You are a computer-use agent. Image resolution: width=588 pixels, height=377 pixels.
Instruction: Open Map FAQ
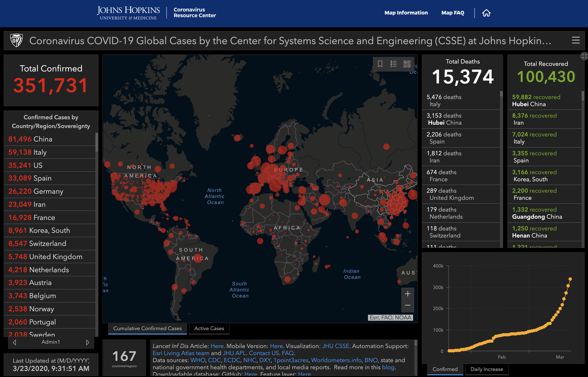pos(453,13)
